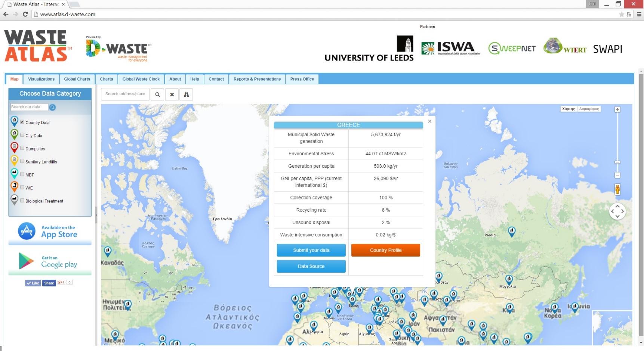644x351 pixels.
Task: Uncheck the Country Data checkbox
Action: tap(22, 122)
